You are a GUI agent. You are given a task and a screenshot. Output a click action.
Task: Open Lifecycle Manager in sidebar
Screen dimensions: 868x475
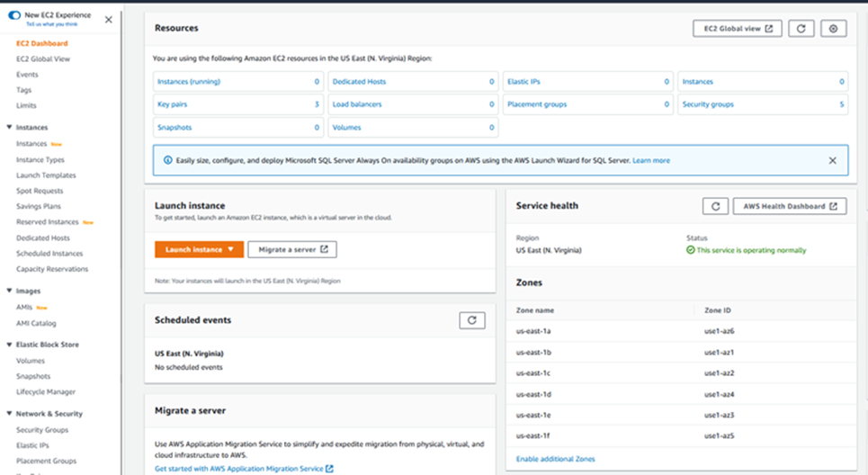click(x=46, y=391)
